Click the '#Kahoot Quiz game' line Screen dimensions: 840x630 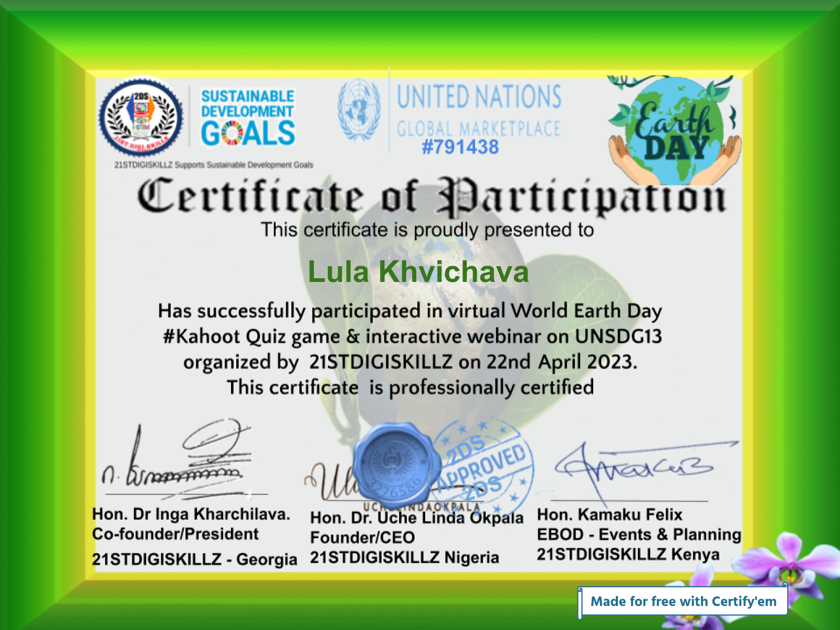coord(413,337)
